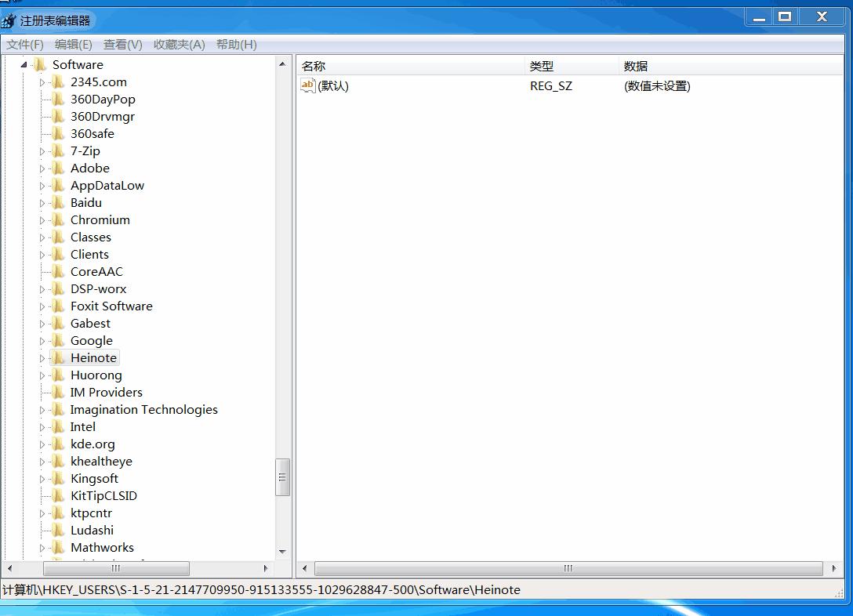Expand the Adobe key
The width and height of the screenshot is (853, 616).
pos(42,169)
